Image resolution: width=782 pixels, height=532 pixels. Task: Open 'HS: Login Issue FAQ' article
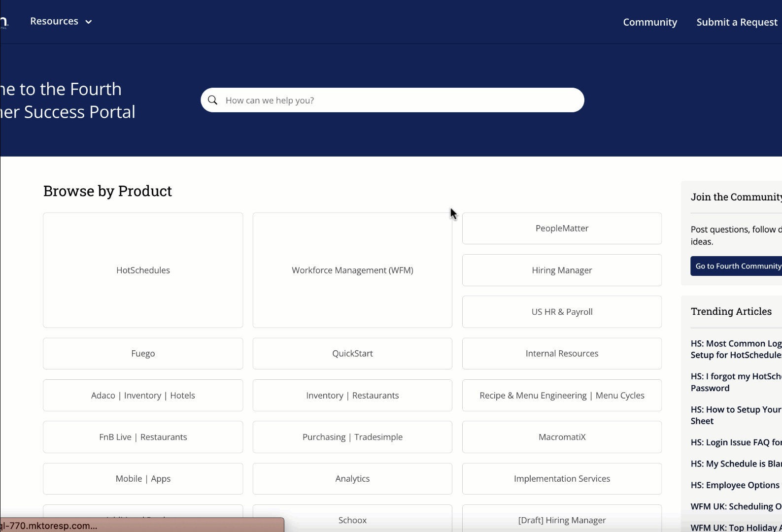pyautogui.click(x=736, y=442)
